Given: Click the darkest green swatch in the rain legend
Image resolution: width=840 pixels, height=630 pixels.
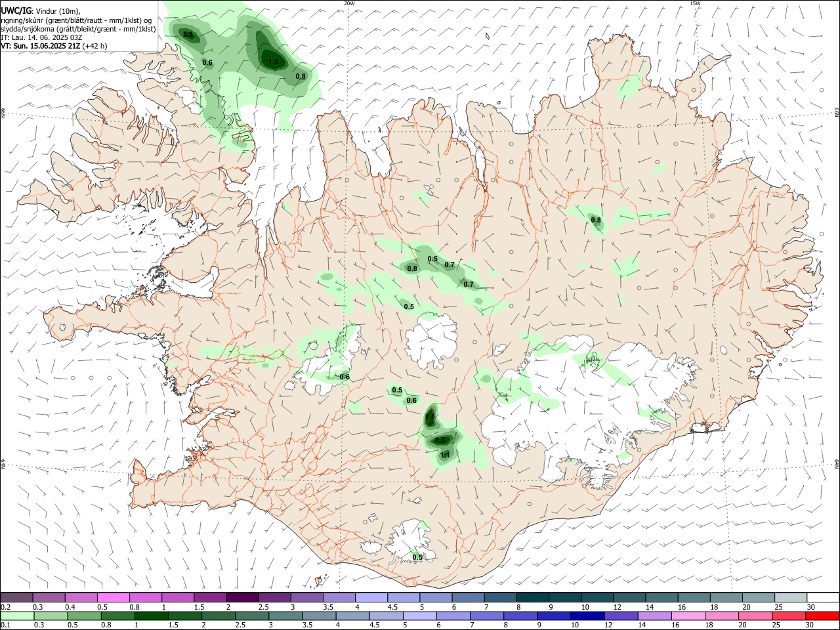Looking at the screenshot, I should point(152,616).
